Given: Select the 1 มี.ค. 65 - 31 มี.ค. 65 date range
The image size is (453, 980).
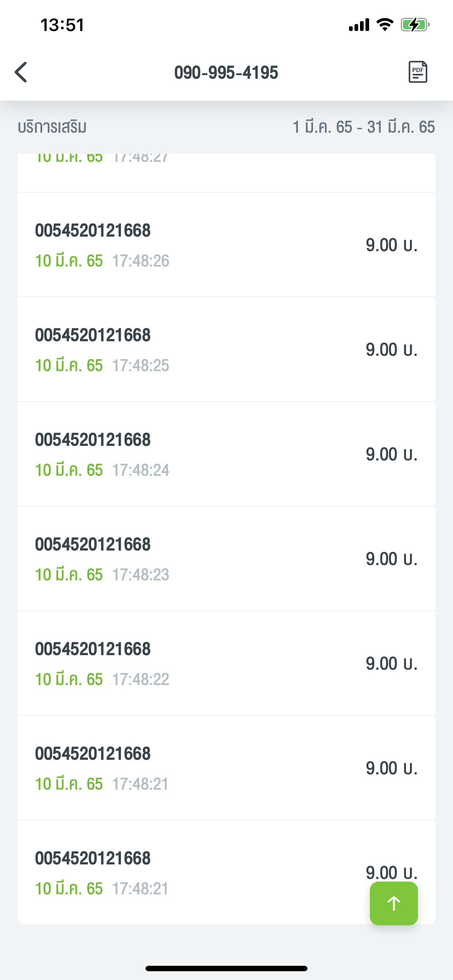Looking at the screenshot, I should [363, 127].
